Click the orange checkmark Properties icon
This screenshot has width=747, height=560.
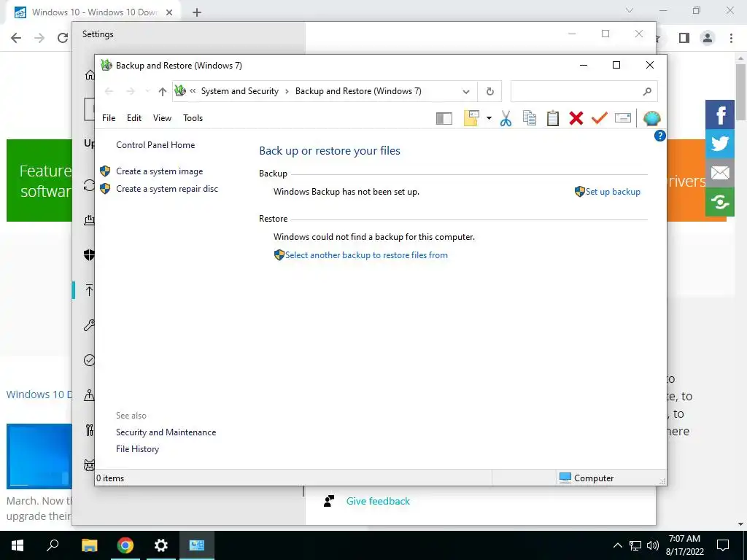tap(600, 117)
